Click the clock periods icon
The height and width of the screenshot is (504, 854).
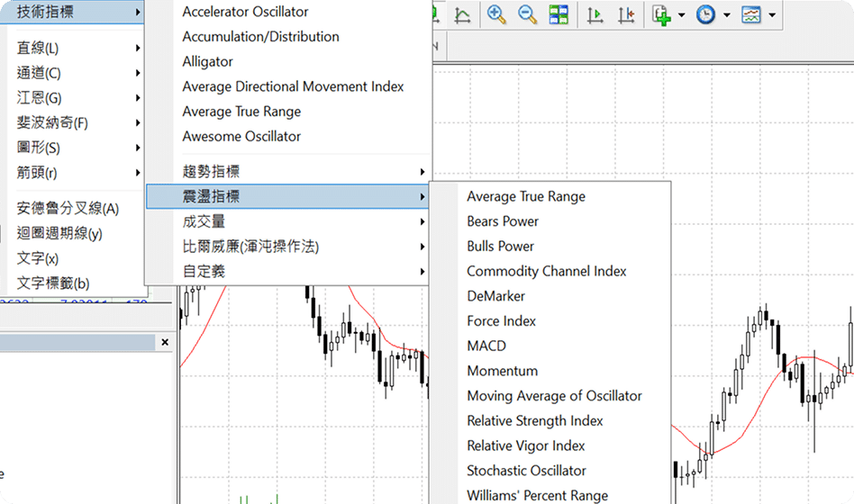coord(705,14)
